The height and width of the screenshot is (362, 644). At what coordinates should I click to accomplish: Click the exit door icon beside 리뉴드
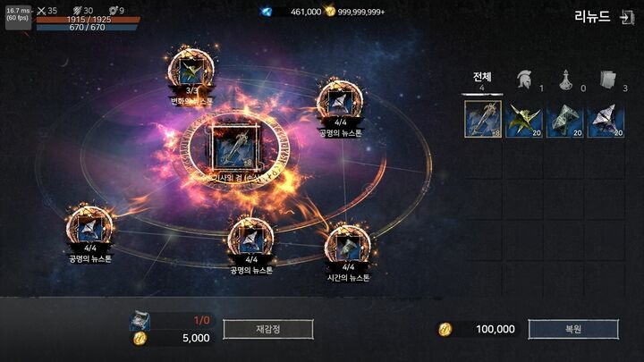coord(627,17)
